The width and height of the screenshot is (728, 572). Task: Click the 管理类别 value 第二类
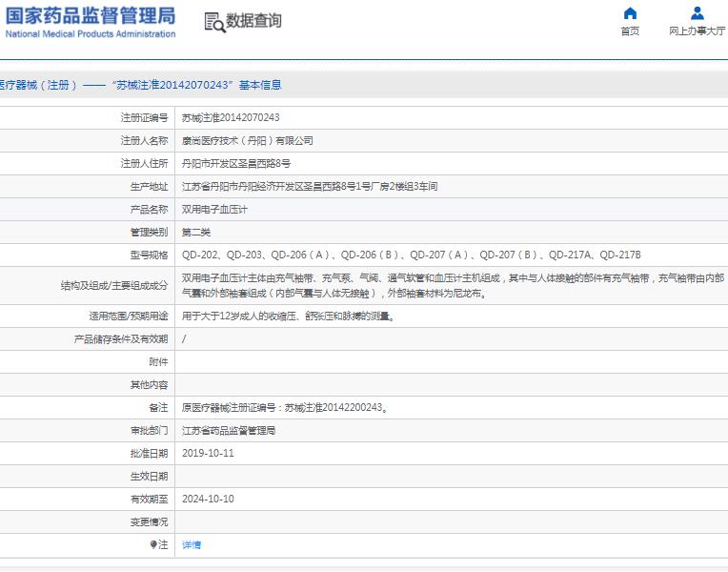(x=196, y=232)
